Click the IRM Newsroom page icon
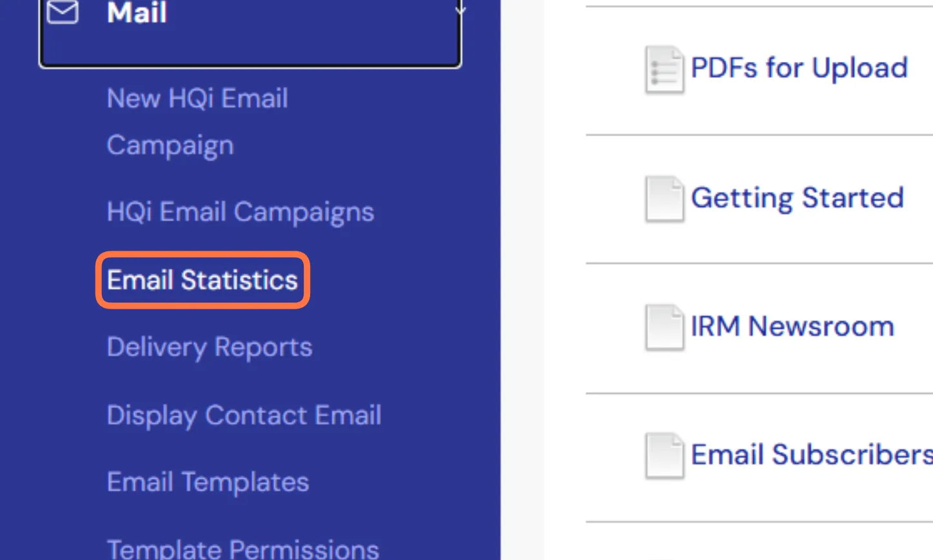The width and height of the screenshot is (933, 560). click(x=664, y=327)
